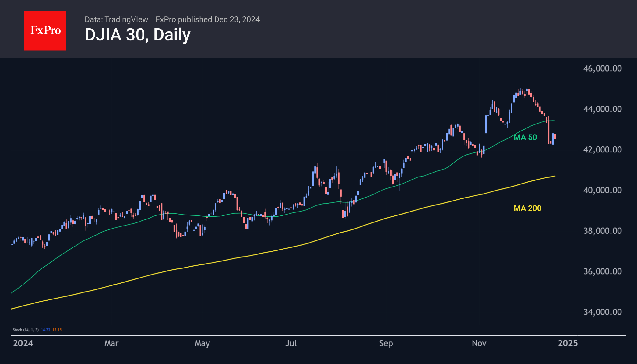Click the orange 13.15 stochastic value
The image size is (637, 364).
tap(57, 330)
